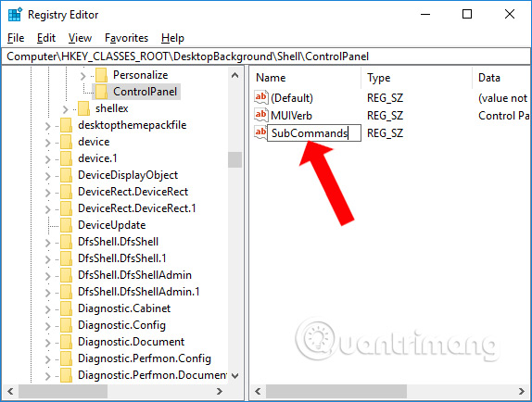
Task: Click the Diagnostic.Document folder icon
Action: click(x=66, y=342)
